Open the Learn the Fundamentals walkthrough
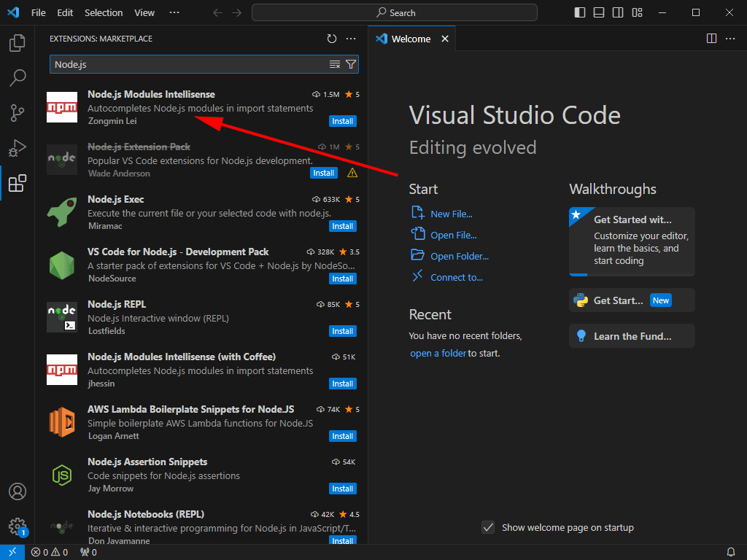The image size is (747, 560). click(632, 336)
